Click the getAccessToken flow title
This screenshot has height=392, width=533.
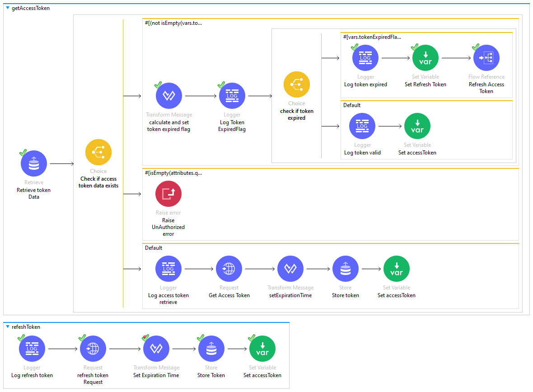point(31,8)
